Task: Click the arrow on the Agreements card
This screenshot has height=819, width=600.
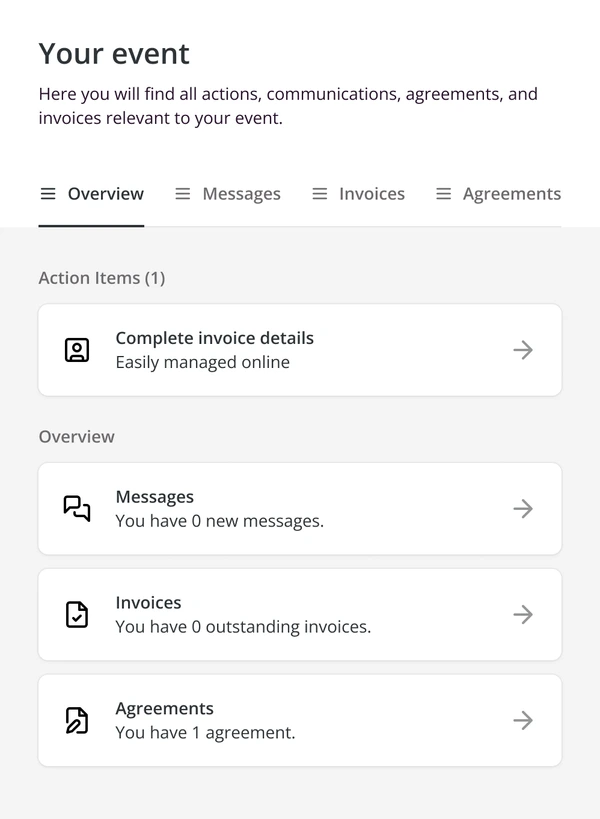Action: pos(523,720)
